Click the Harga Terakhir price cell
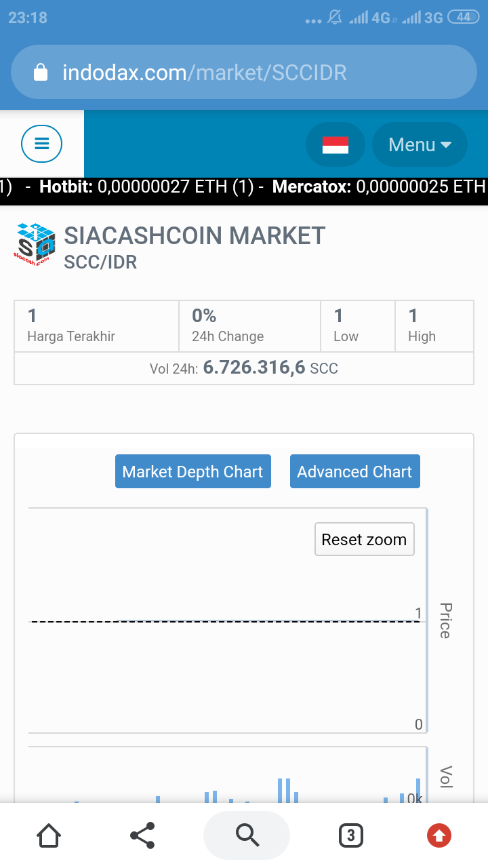 coord(96,325)
